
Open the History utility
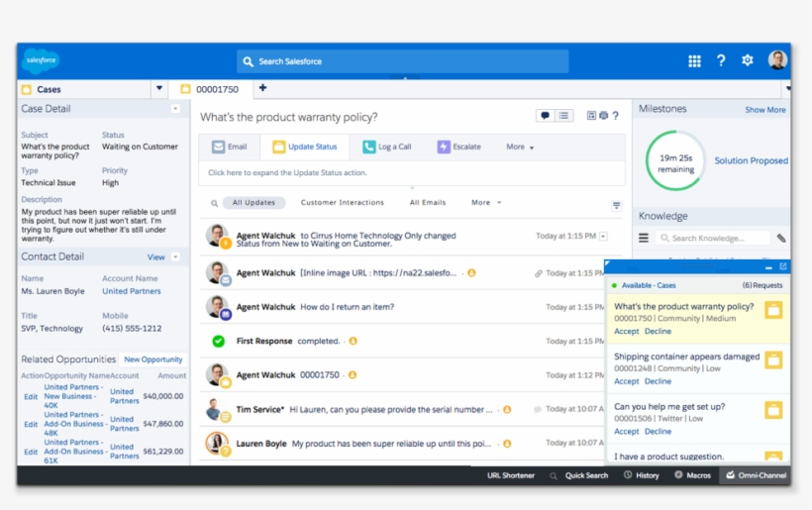tap(642, 475)
